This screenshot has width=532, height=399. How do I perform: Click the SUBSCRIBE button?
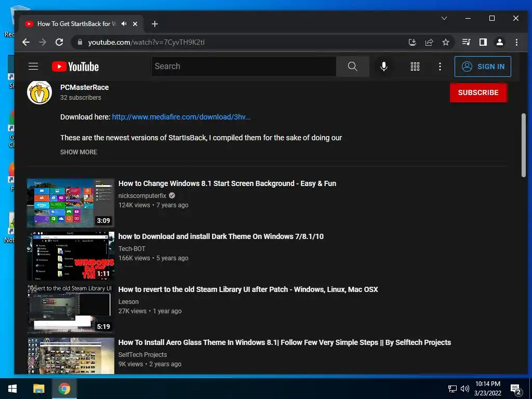pos(478,92)
